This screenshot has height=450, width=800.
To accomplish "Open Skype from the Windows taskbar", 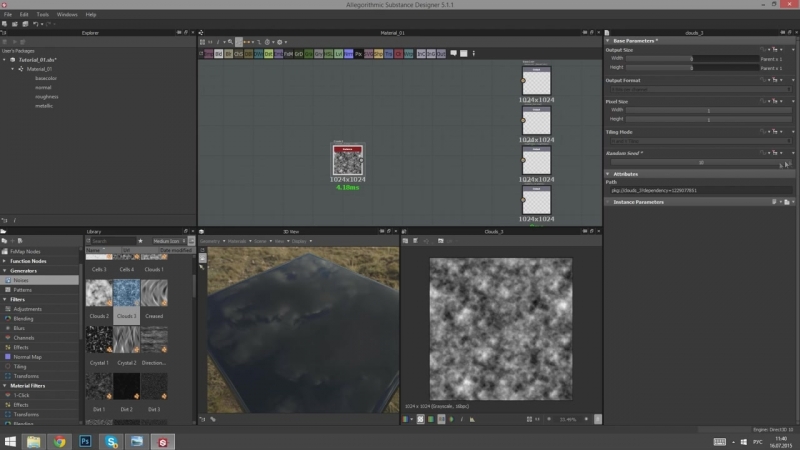I will (111, 441).
